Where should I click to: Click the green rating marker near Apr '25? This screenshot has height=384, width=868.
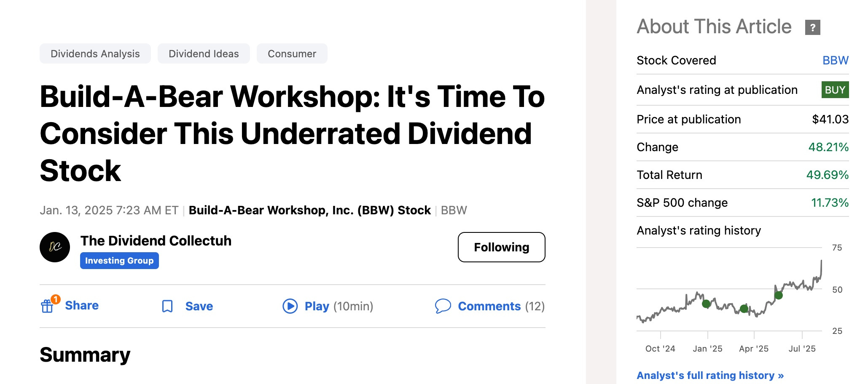744,309
